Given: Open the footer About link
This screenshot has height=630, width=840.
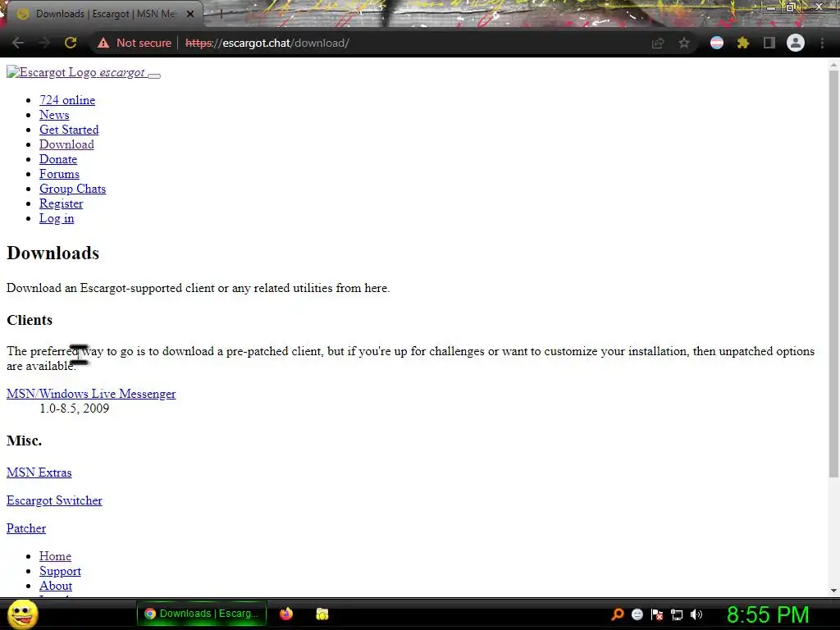Looking at the screenshot, I should [55, 586].
